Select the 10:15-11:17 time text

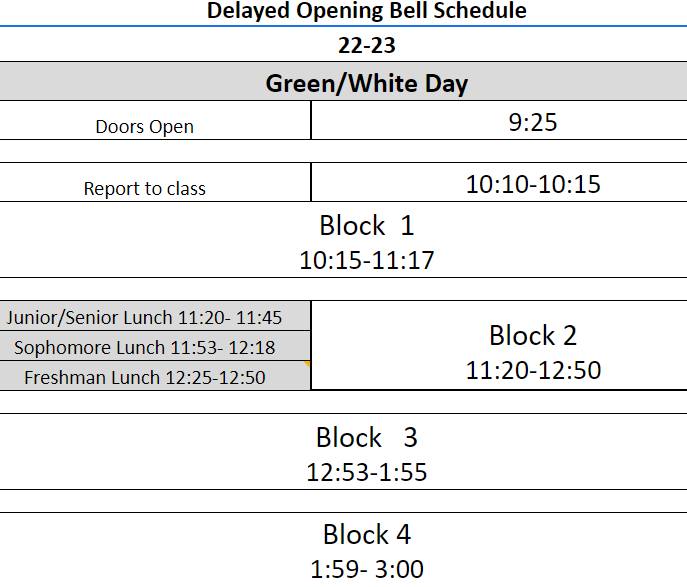click(x=366, y=260)
